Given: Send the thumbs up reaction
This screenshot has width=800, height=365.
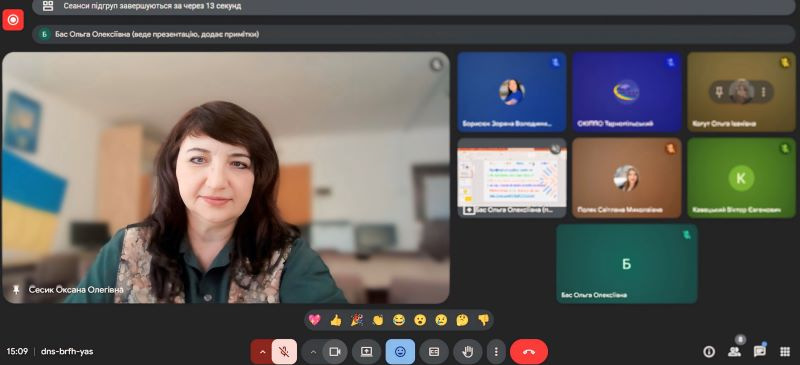Looking at the screenshot, I should tap(336, 320).
